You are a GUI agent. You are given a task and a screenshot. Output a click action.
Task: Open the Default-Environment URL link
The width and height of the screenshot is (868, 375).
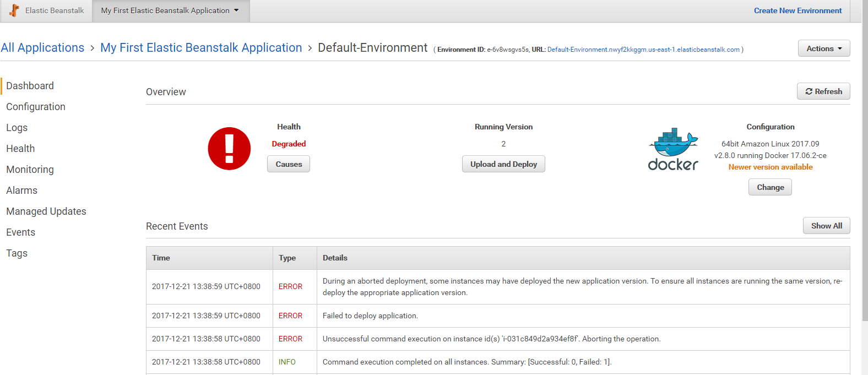coord(643,50)
